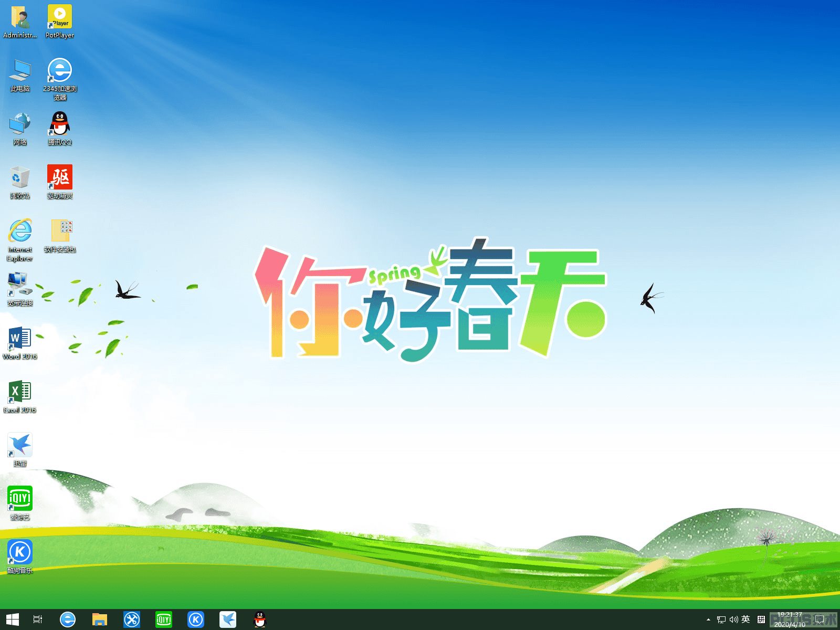Open the 驱动精灵 desktop icon

tap(60, 182)
